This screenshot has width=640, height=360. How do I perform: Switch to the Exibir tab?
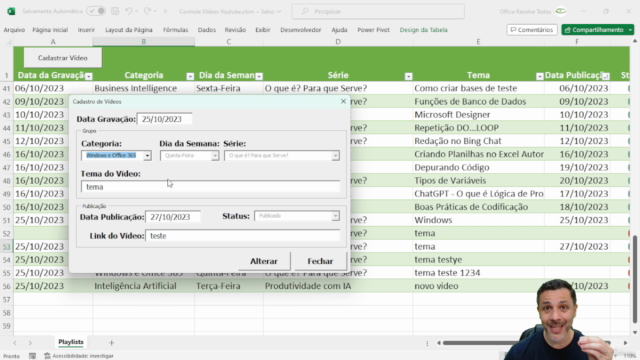pos(263,30)
